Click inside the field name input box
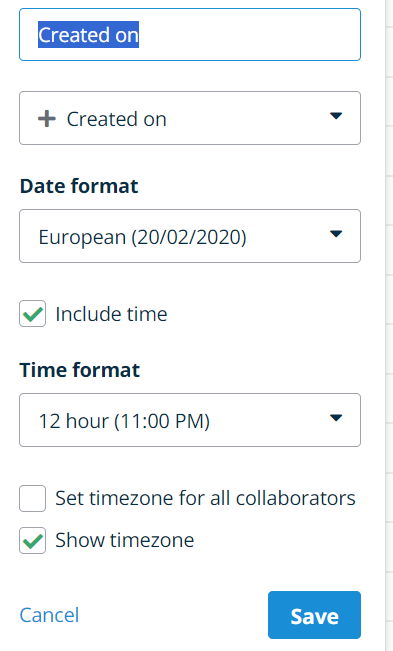 (x=190, y=34)
